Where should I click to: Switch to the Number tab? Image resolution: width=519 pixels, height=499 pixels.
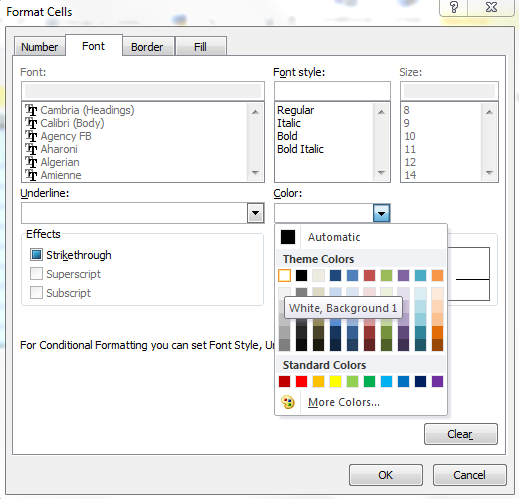(x=40, y=47)
